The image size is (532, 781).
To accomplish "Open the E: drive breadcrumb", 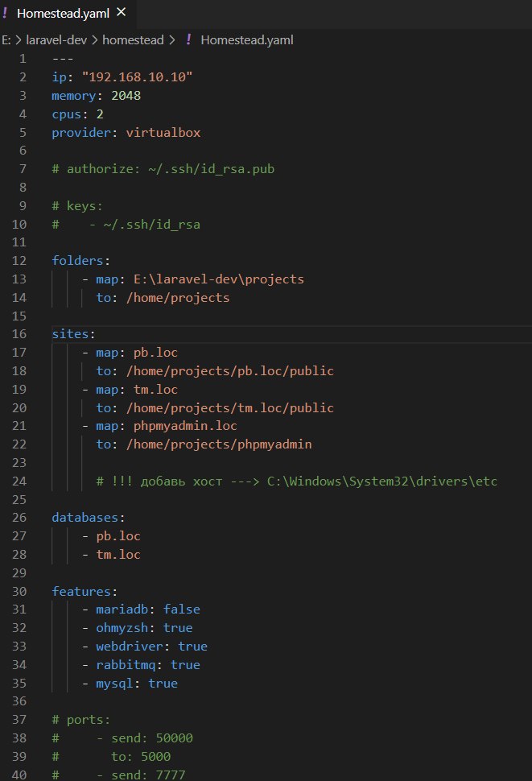I will (x=6, y=39).
